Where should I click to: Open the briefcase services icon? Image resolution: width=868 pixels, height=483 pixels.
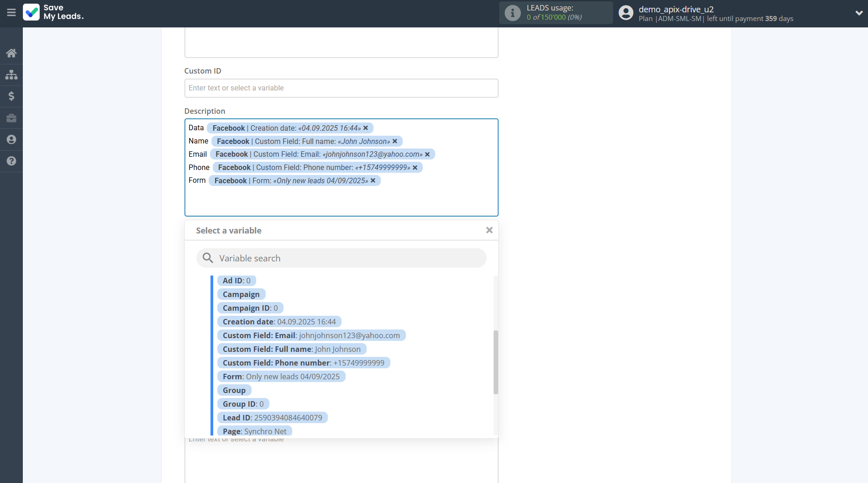pos(11,118)
